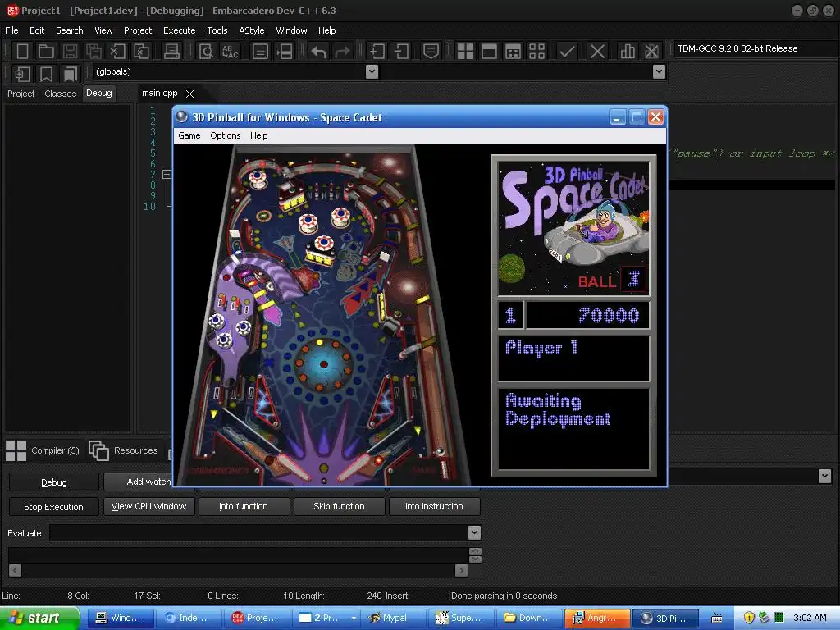
Task: Click the Close All files toolbar icon
Action: click(x=141, y=52)
